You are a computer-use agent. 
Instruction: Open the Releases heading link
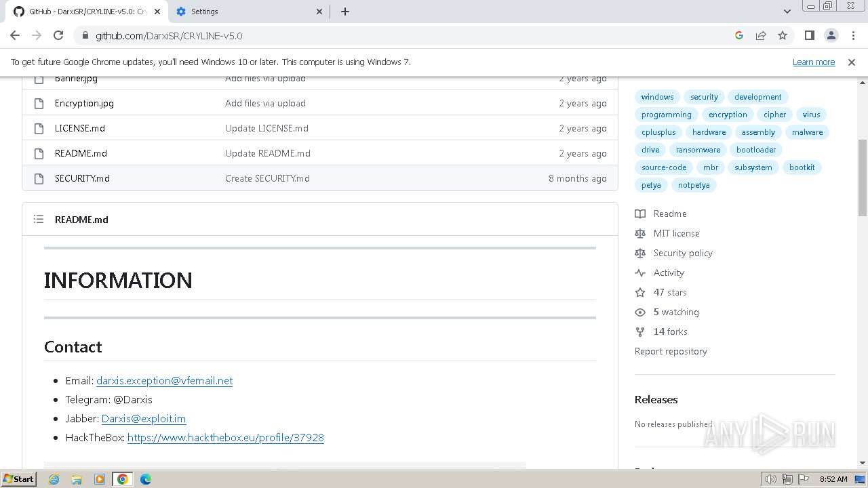(x=656, y=399)
